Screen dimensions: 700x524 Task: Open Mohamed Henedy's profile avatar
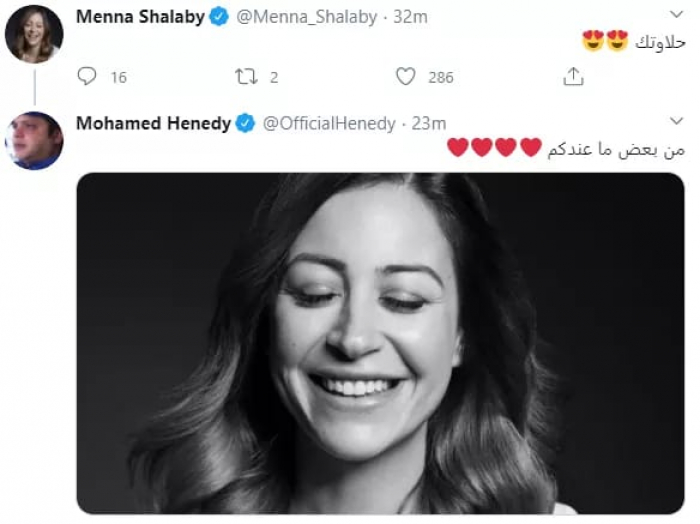(34, 140)
